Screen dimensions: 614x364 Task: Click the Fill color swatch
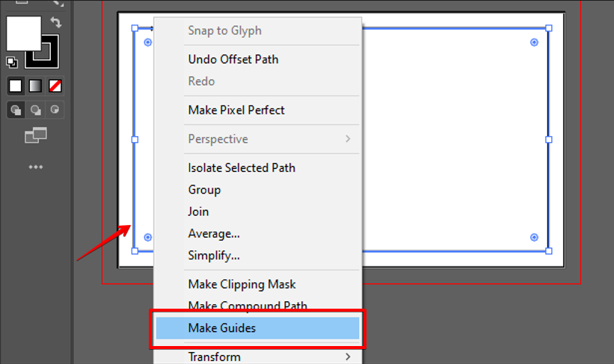[23, 34]
